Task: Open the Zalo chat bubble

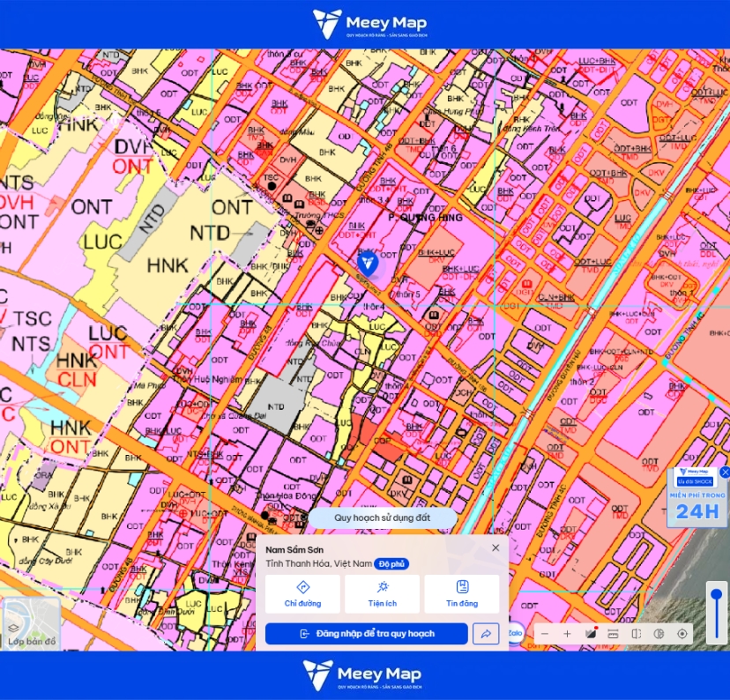Action: click(515, 633)
